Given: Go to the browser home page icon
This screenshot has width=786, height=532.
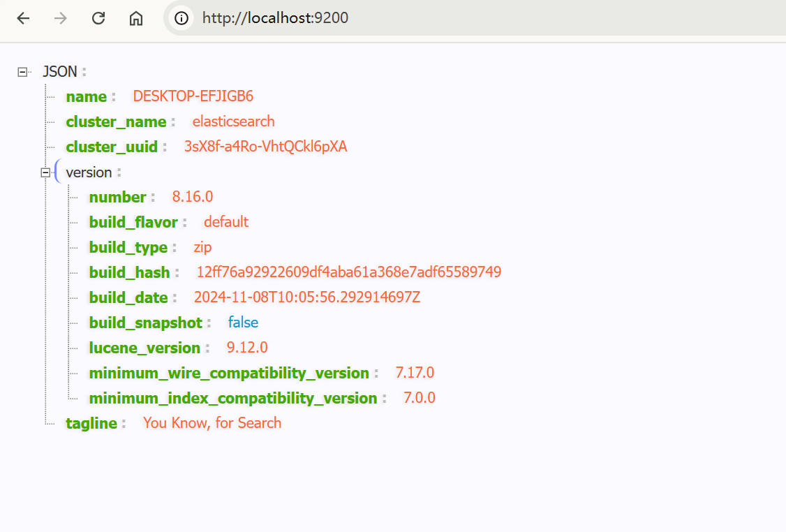Looking at the screenshot, I should pos(136,19).
